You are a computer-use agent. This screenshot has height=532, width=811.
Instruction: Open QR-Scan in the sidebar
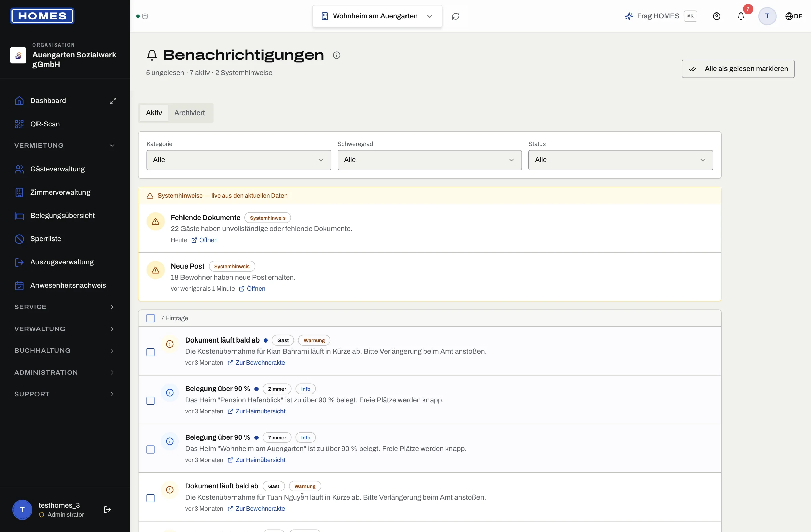[65, 124]
